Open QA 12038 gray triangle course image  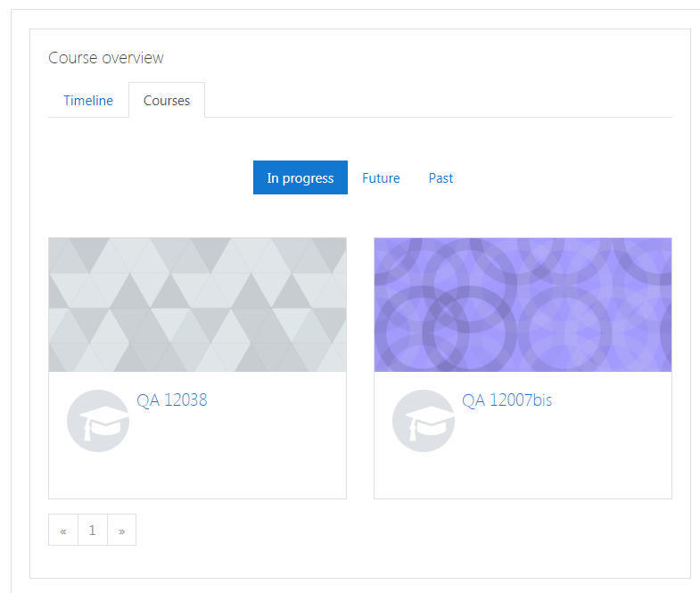[197, 305]
